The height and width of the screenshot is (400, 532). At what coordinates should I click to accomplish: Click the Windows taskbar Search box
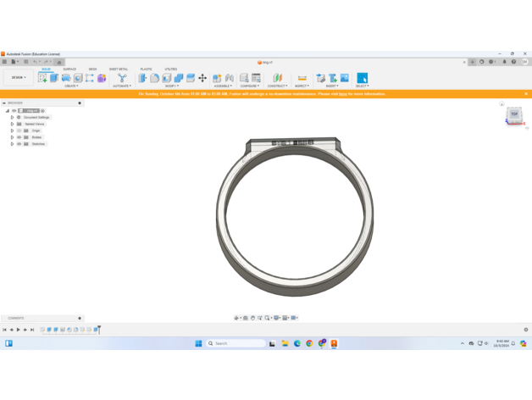236,343
